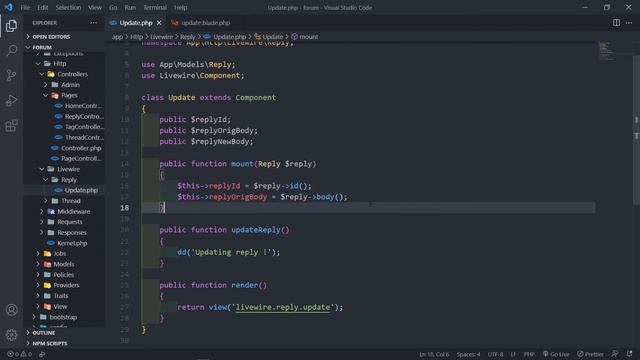Screen dimensions: 640x360
Task: Open the Manage gear icon
Action: pyautogui.click(x=11, y=335)
